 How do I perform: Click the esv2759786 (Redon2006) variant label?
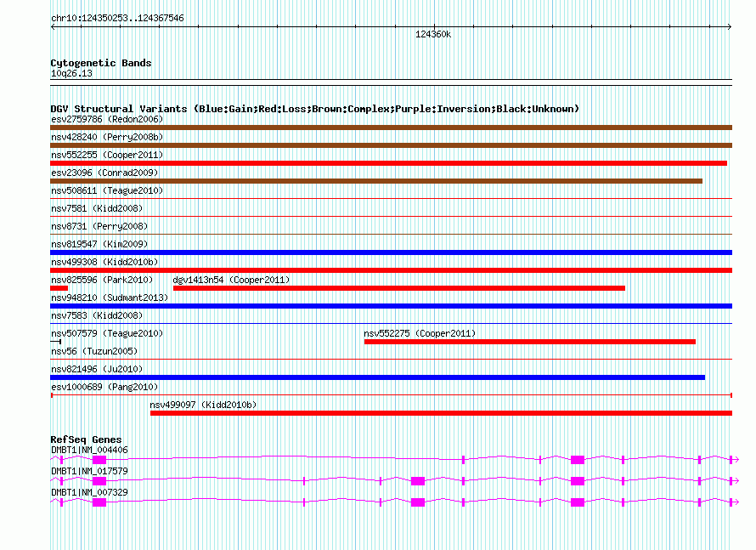tap(95, 119)
